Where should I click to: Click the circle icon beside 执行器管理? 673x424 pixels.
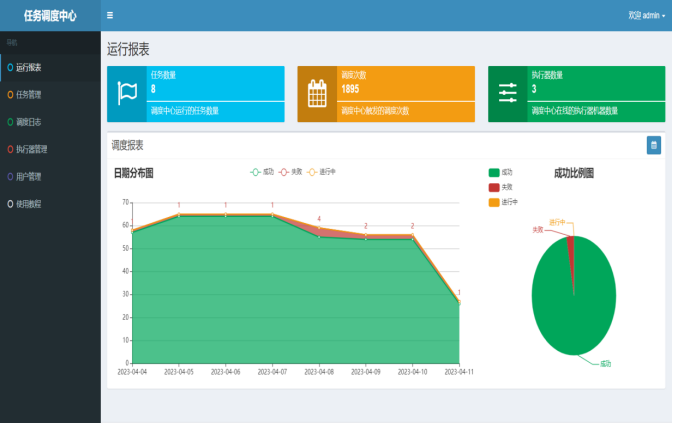pyautogui.click(x=10, y=149)
